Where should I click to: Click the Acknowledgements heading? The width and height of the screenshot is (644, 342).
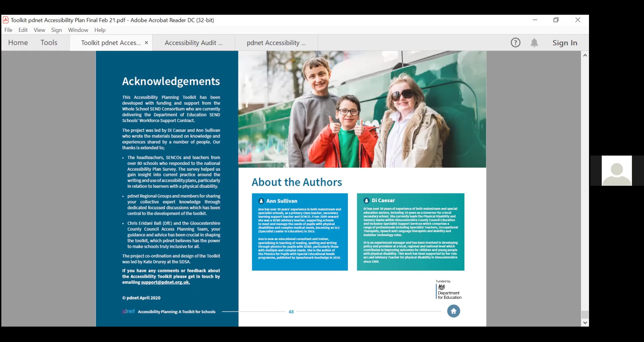click(171, 81)
